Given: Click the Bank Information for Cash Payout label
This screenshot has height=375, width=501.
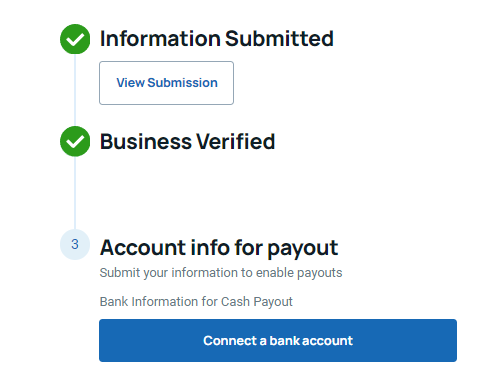Looking at the screenshot, I should point(196,302).
